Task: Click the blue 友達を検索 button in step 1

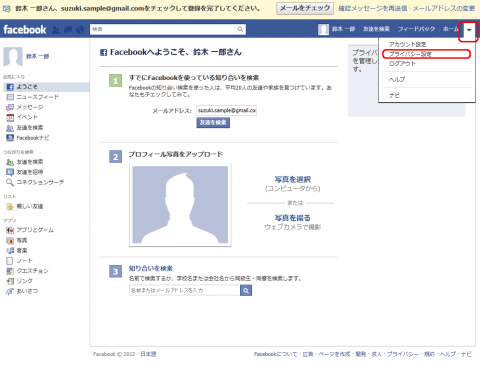Action: click(x=213, y=123)
